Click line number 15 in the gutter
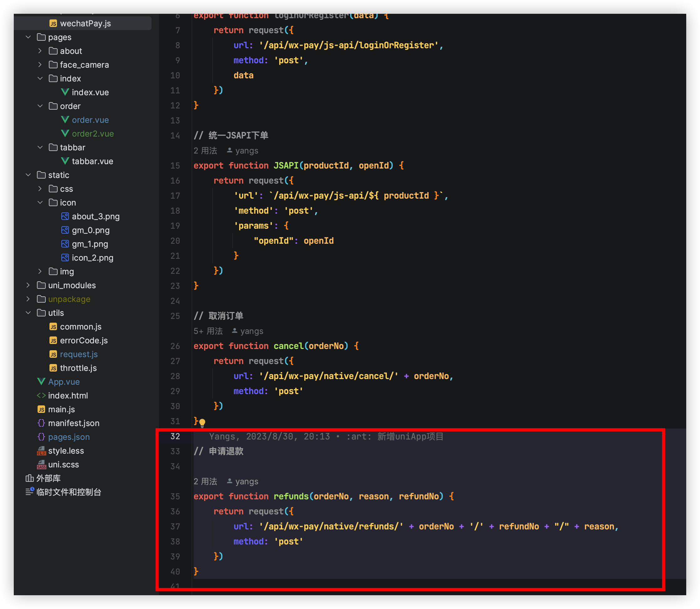Viewport: 700px width, 609px height. pyautogui.click(x=175, y=165)
